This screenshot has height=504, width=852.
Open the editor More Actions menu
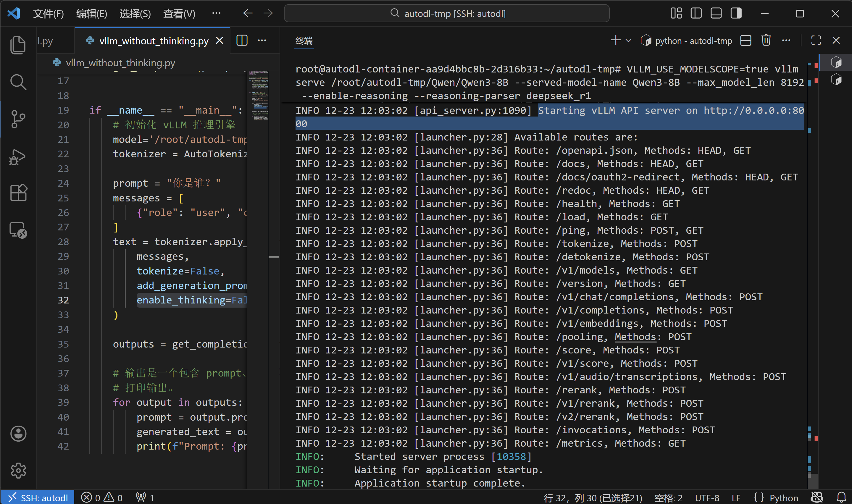262,41
